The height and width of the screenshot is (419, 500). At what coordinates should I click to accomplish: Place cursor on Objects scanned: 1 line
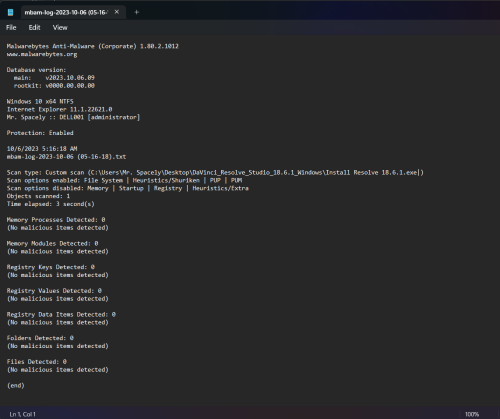[x=38, y=196]
